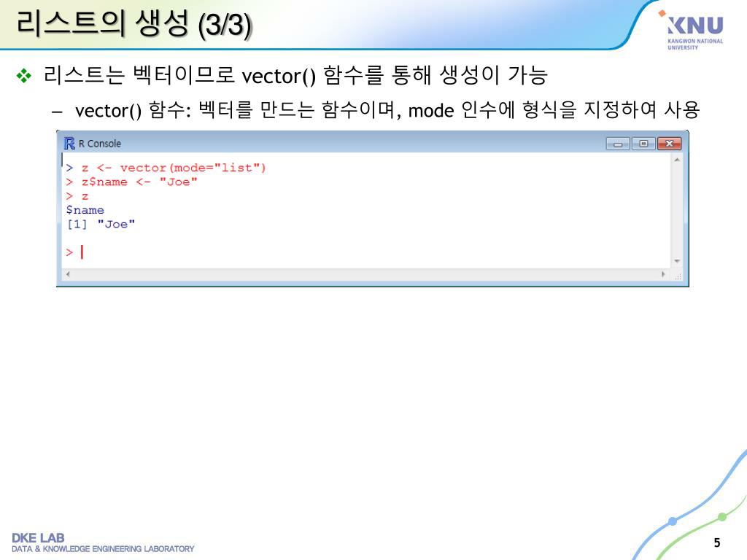Click the console vertical scrollbar up arrow
747x560 pixels.
pos(676,160)
